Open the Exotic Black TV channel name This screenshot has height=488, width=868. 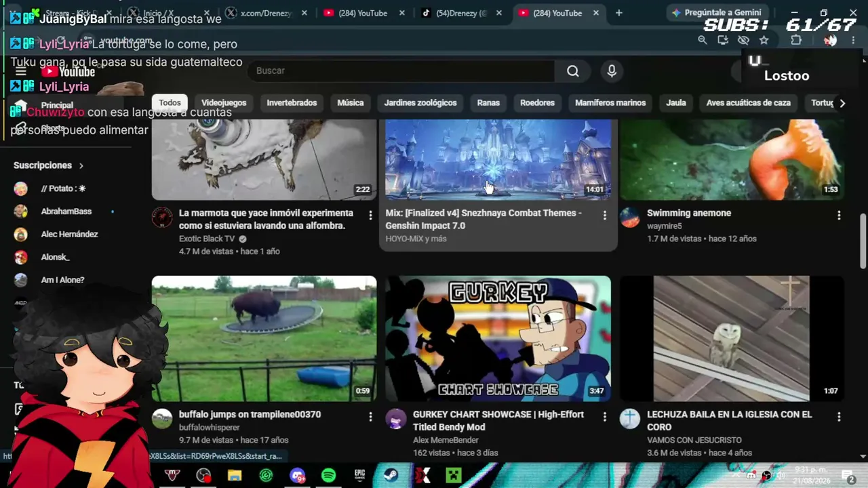click(207, 239)
